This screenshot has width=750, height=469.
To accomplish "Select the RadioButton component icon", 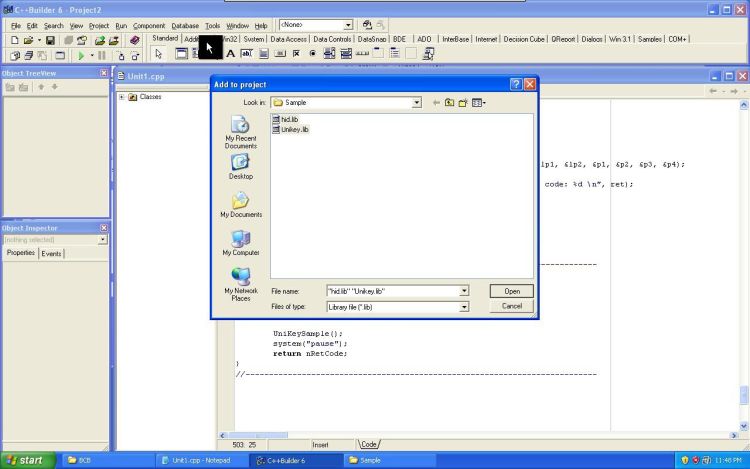I will coord(313,54).
